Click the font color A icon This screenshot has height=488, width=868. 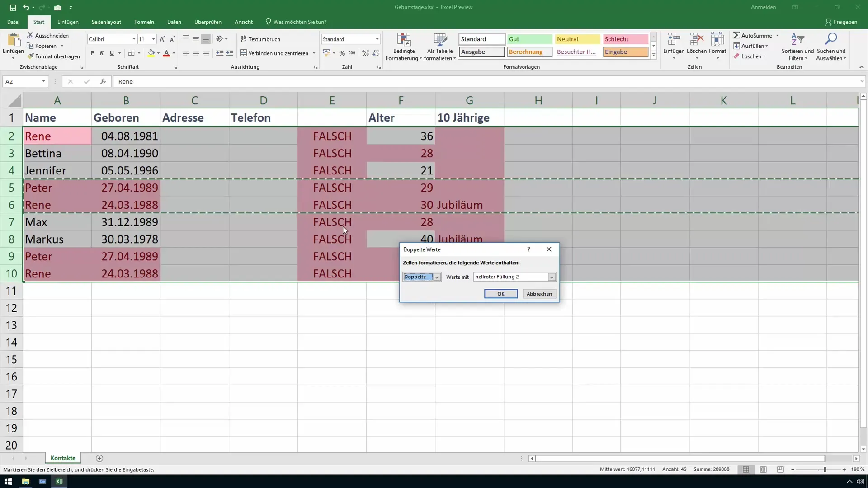[x=166, y=53]
